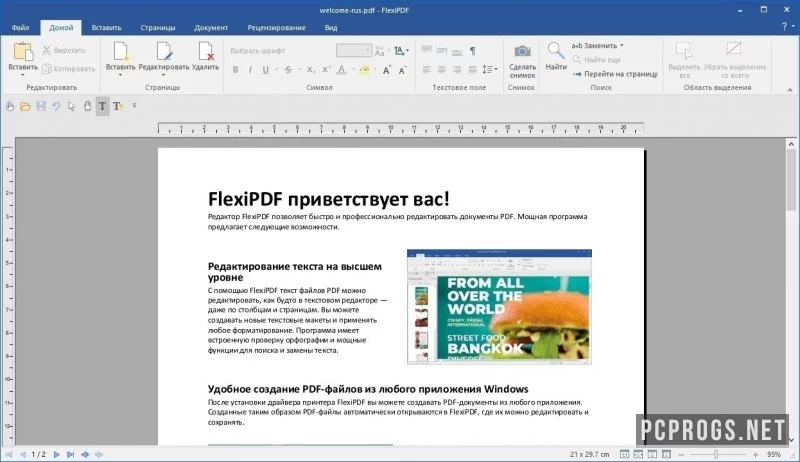The height and width of the screenshot is (462, 800).
Task: Switch to the Документ ribbon tab
Action: [x=211, y=28]
